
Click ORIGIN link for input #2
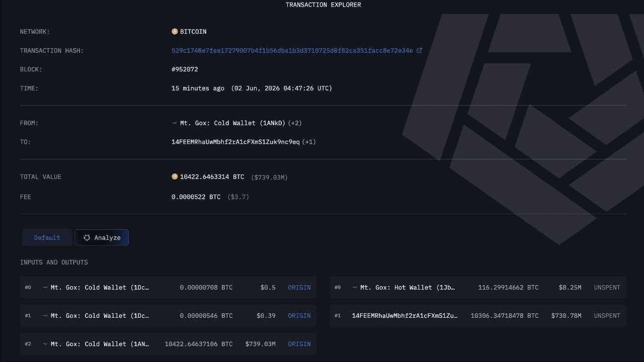point(299,344)
